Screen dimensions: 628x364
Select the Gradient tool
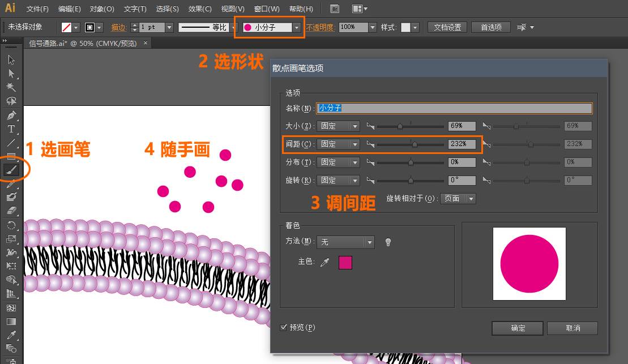(x=11, y=322)
